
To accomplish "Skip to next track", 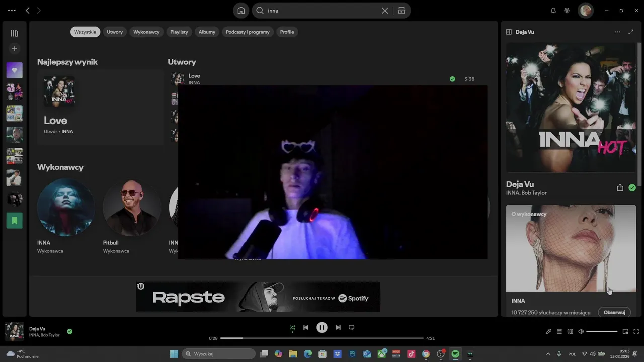I will [x=338, y=327].
